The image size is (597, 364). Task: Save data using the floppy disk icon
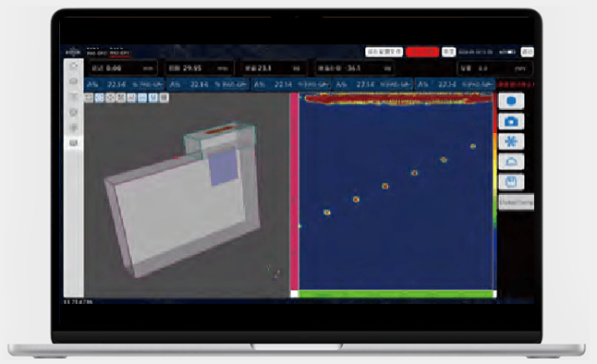pyautogui.click(x=511, y=182)
